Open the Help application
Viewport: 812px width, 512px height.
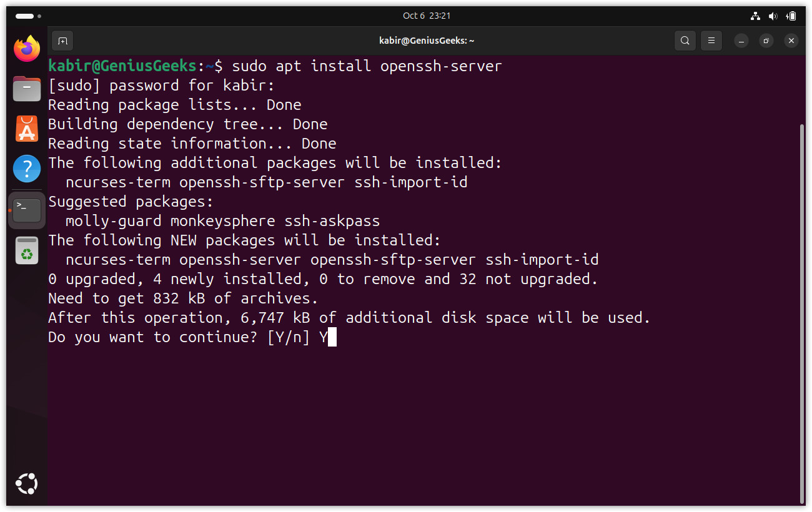27,169
